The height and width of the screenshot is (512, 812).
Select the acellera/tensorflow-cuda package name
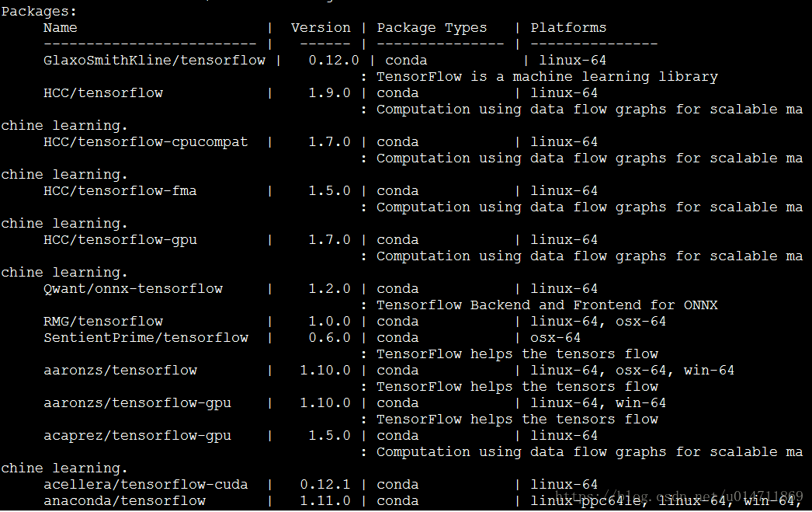(145, 485)
